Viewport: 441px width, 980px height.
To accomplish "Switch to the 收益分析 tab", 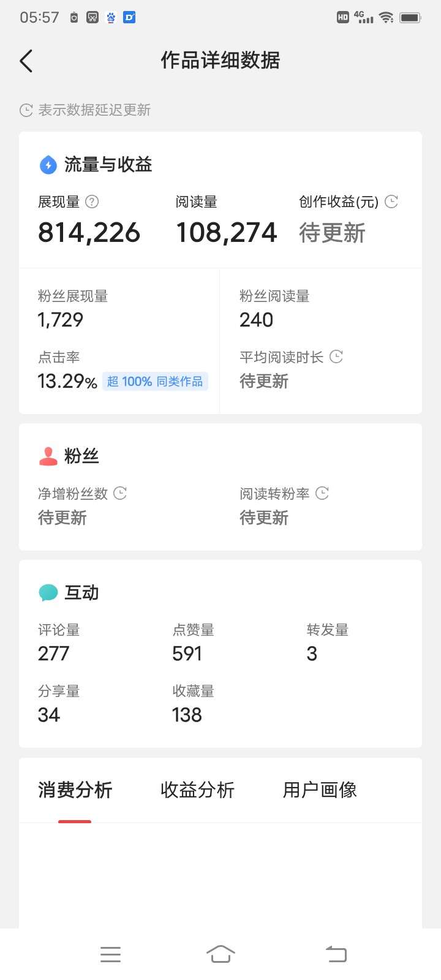I will 197,790.
